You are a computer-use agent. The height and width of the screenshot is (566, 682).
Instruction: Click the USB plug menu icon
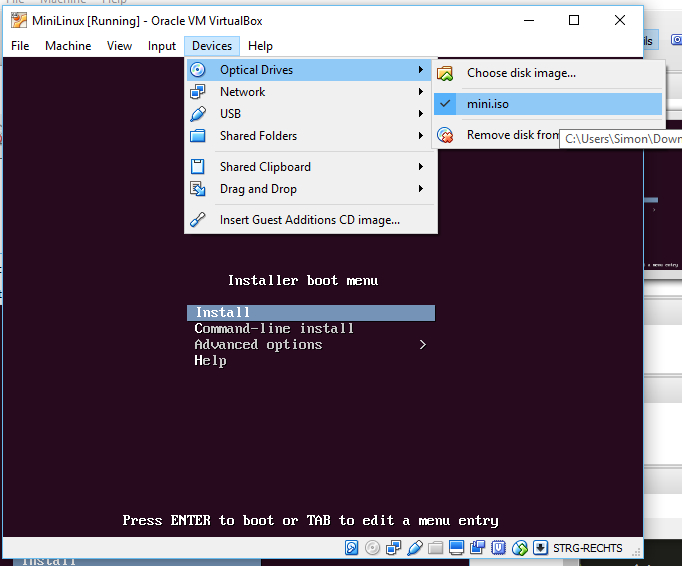[197, 114]
